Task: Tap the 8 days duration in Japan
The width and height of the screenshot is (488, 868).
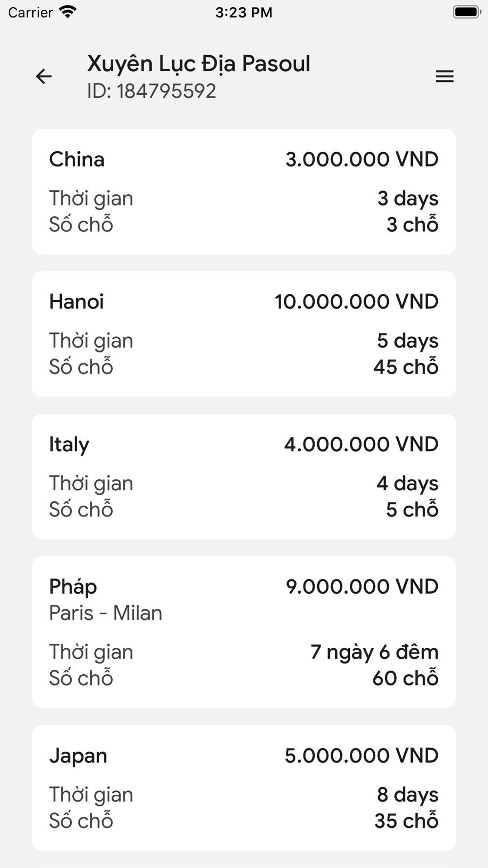Action: 408,795
